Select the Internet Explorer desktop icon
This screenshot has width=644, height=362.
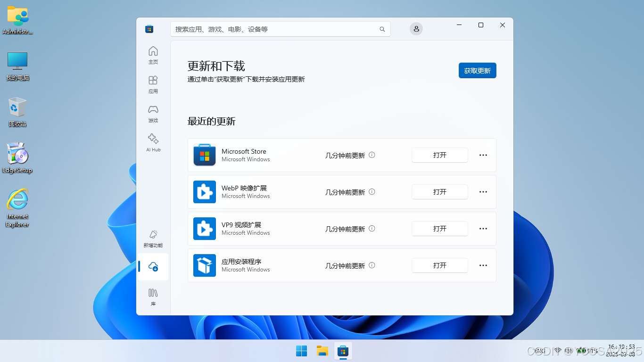click(x=17, y=208)
